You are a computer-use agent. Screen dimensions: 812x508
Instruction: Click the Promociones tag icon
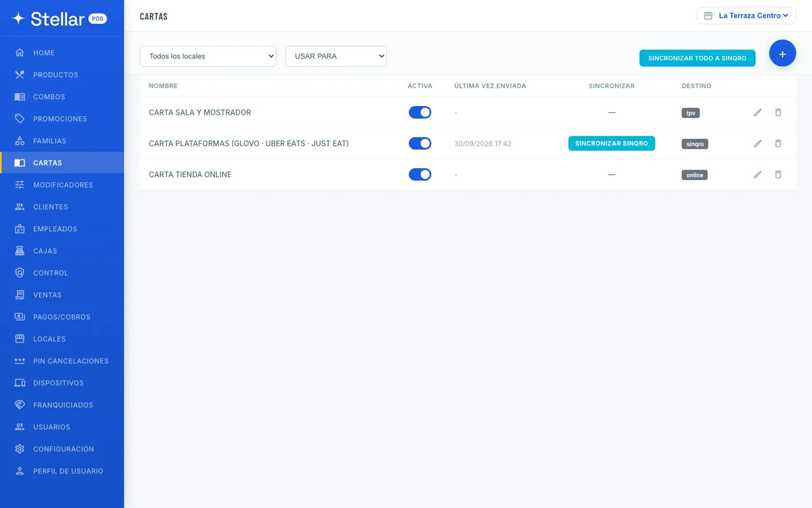tap(20, 119)
